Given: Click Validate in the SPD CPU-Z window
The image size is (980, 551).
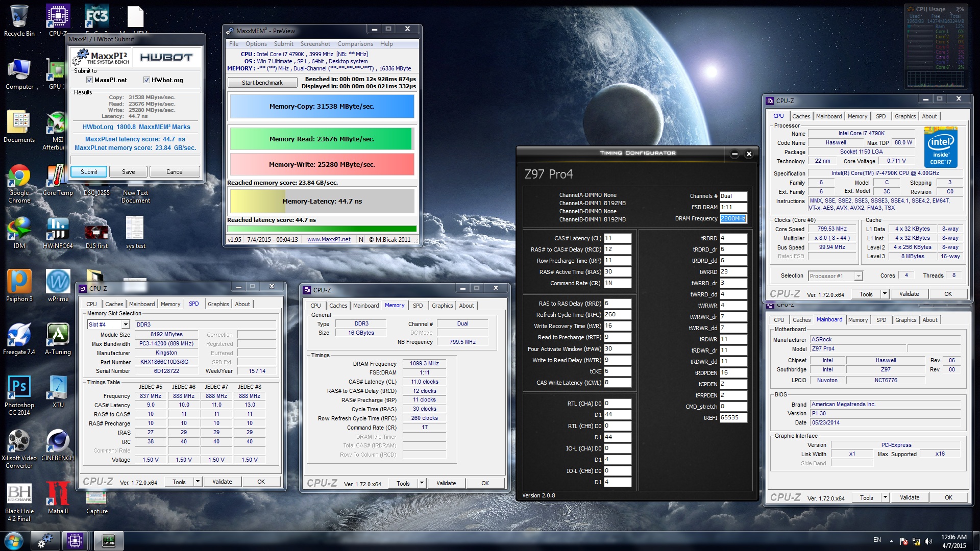Looking at the screenshot, I should click(x=222, y=482).
